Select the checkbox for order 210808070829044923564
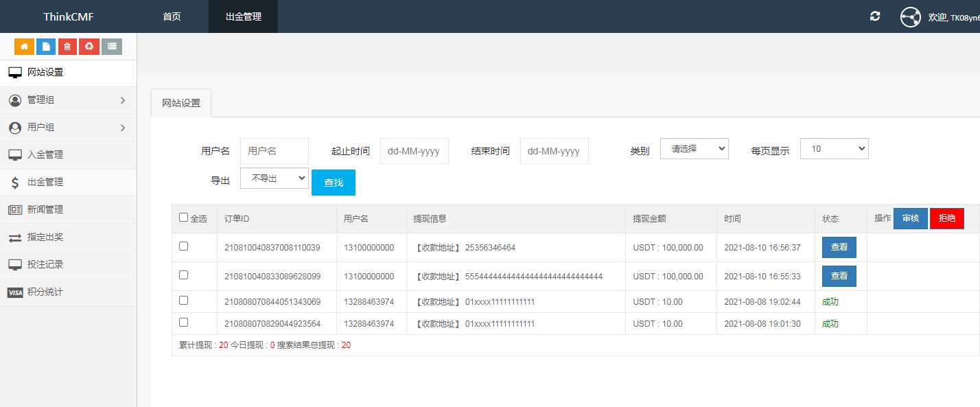Image resolution: width=980 pixels, height=407 pixels. pos(183,322)
